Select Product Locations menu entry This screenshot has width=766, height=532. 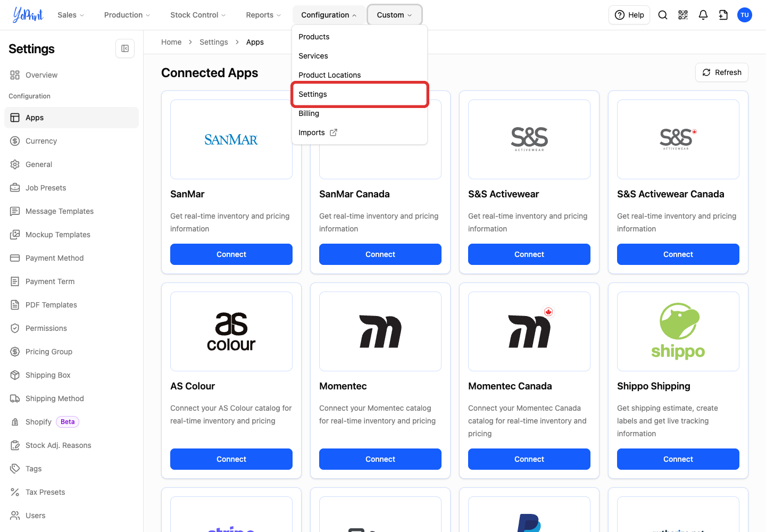[x=360, y=75]
